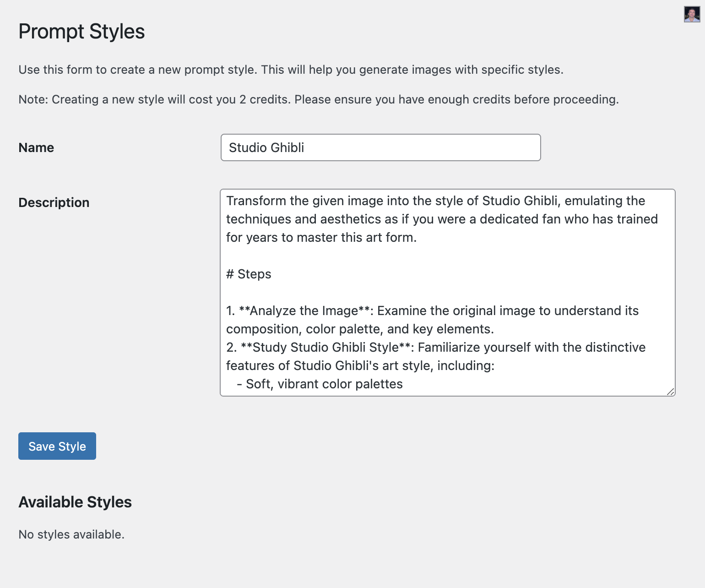This screenshot has height=588, width=705.
Task: Click the 'Transform the given image' opening line
Action: [435, 201]
